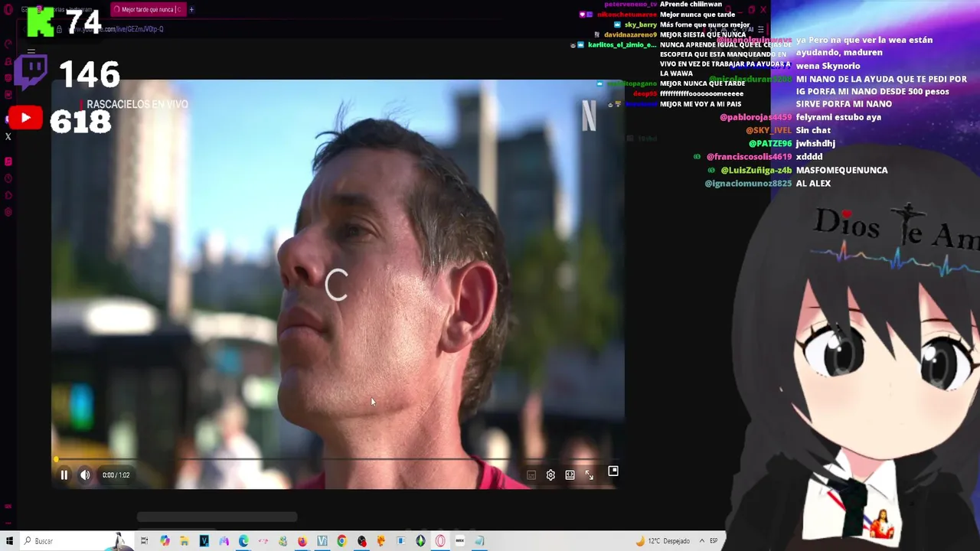Image resolution: width=980 pixels, height=551 pixels.
Task: Click chat username @pablorojas4459
Action: pos(756,117)
